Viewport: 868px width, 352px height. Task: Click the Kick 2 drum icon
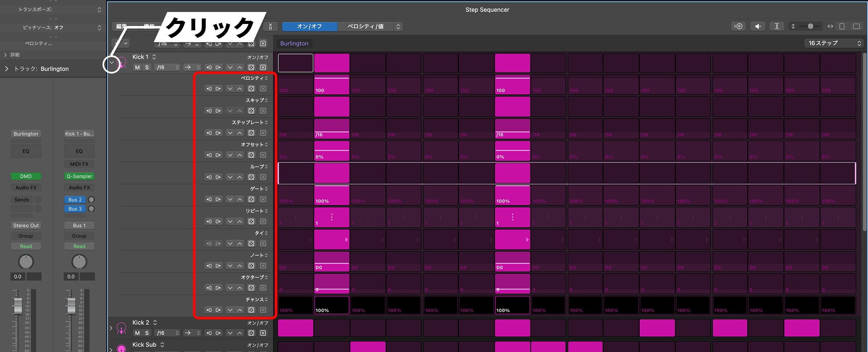pyautogui.click(x=122, y=328)
